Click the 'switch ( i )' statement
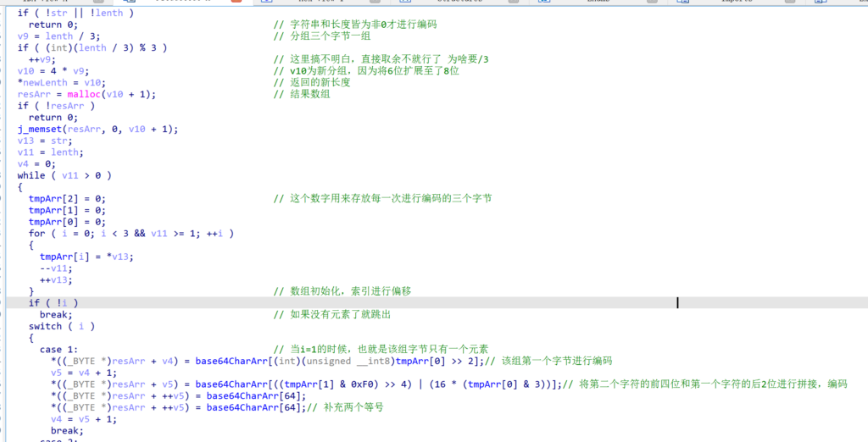 [x=61, y=326]
